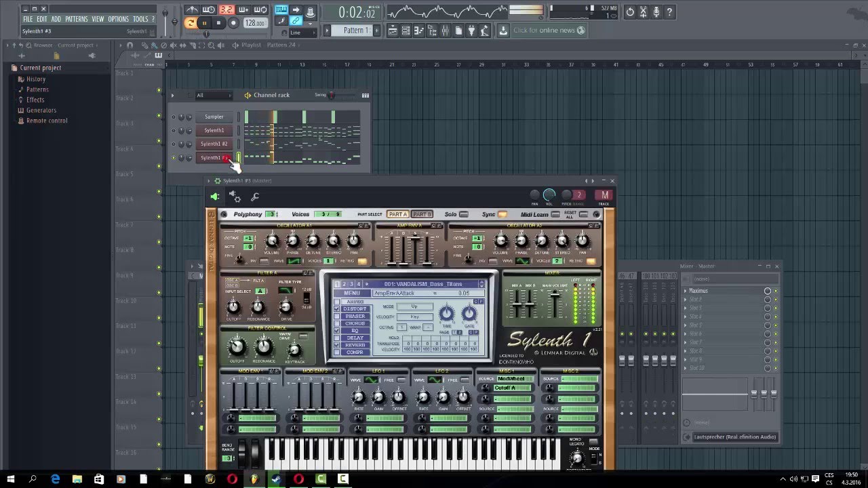Viewport: 868px width, 488px height.
Task: Expand the Effects browser item
Action: [35, 100]
